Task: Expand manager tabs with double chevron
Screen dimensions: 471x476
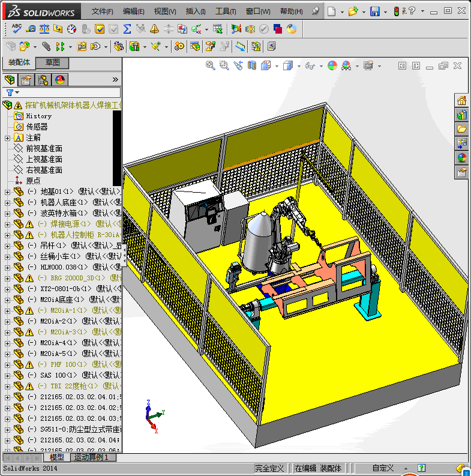Action: click(x=115, y=80)
